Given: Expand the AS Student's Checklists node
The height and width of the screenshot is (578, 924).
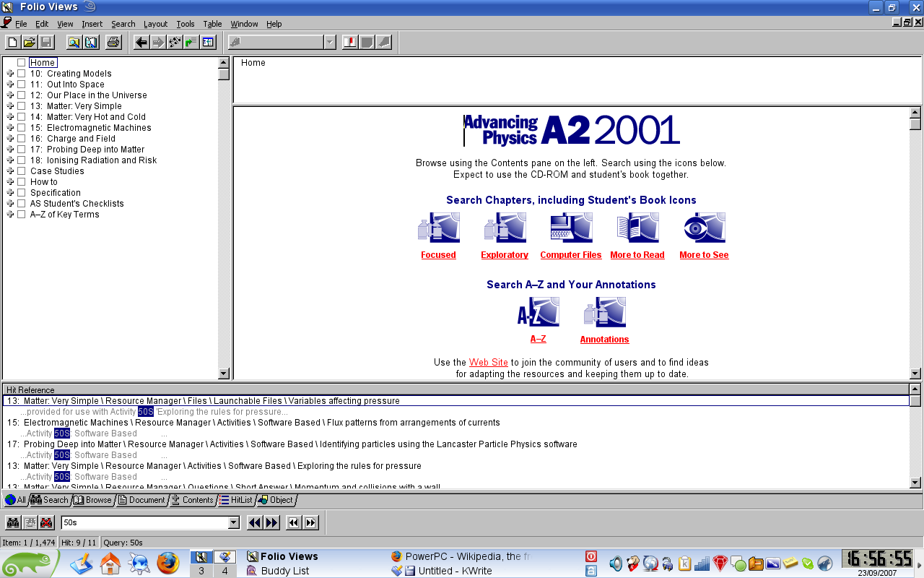Looking at the screenshot, I should [x=10, y=204].
